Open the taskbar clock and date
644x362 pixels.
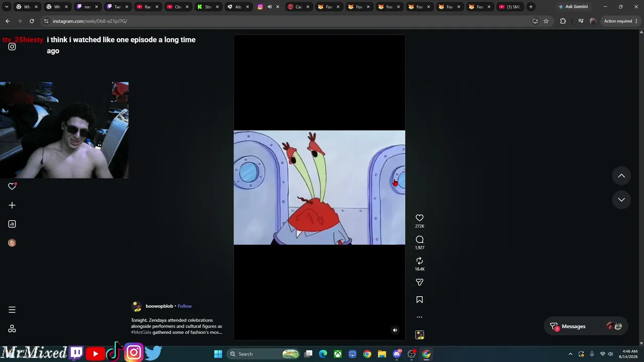pyautogui.click(x=630, y=354)
